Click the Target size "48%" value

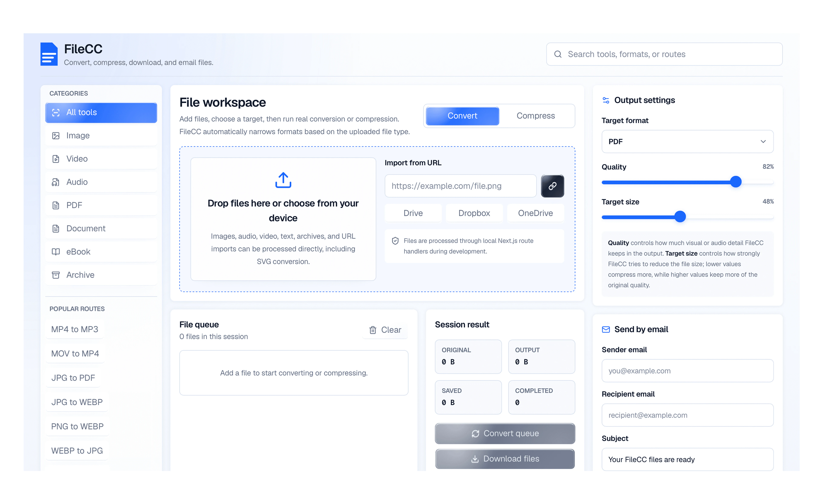pyautogui.click(x=768, y=201)
